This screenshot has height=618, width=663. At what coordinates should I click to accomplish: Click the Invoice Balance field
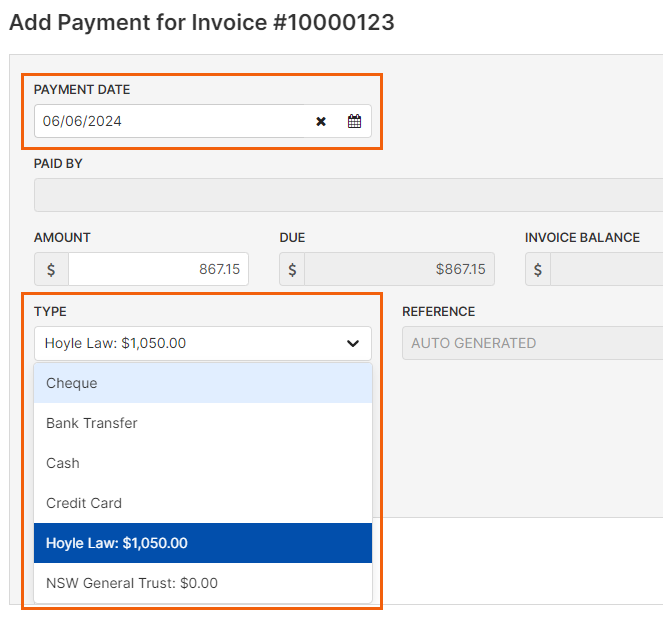tap(607, 269)
